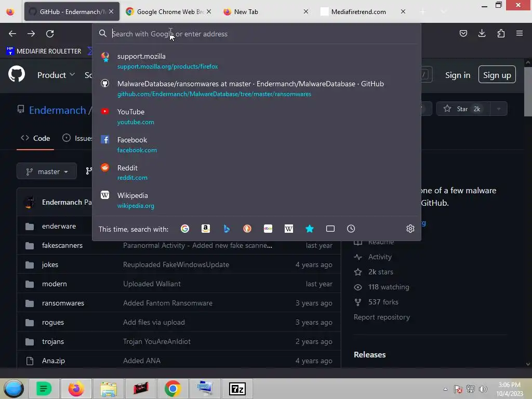Click the Sign up button
This screenshot has width=532, height=399.
[x=497, y=75]
